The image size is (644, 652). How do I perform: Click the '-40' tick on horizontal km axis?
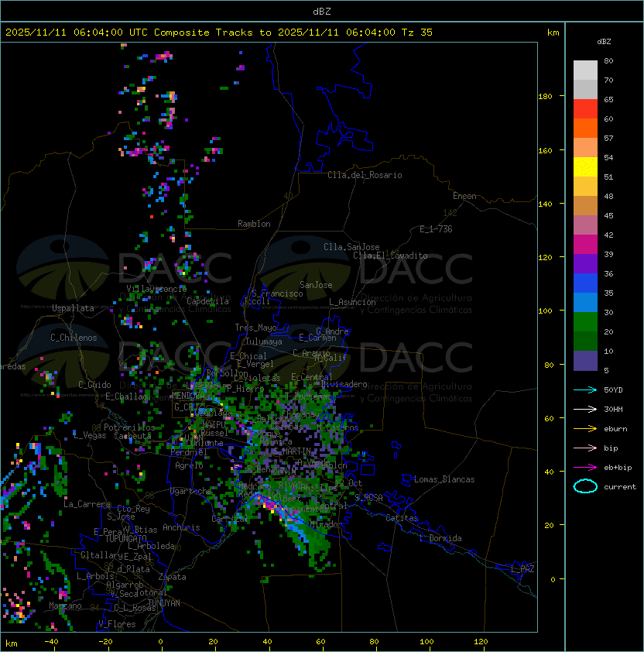51,642
